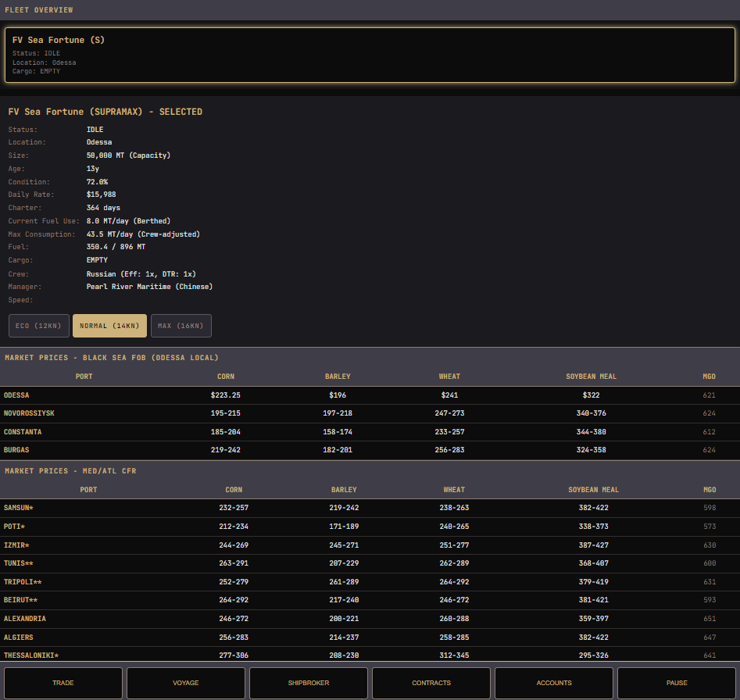
Task: Click the TUNIS** port name
Action: tap(19, 563)
